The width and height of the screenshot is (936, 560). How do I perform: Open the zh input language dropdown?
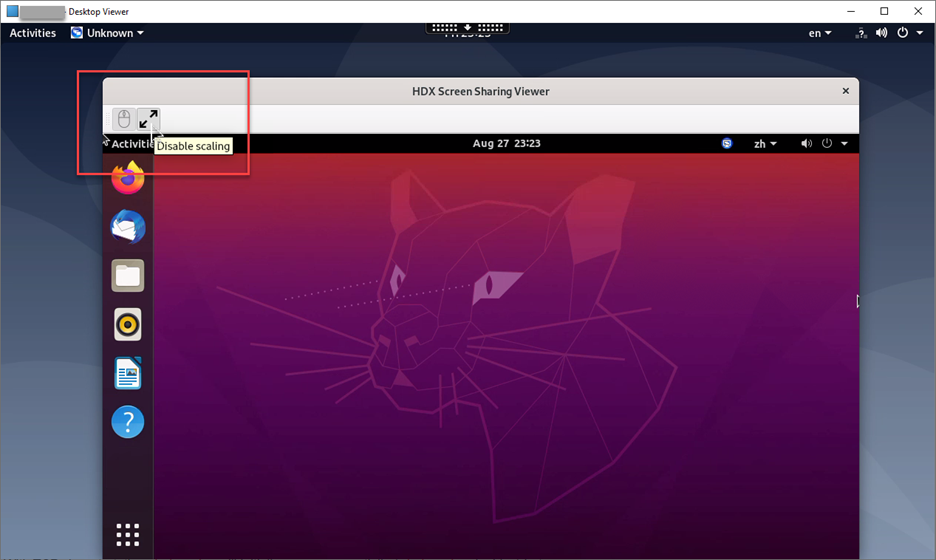point(765,144)
